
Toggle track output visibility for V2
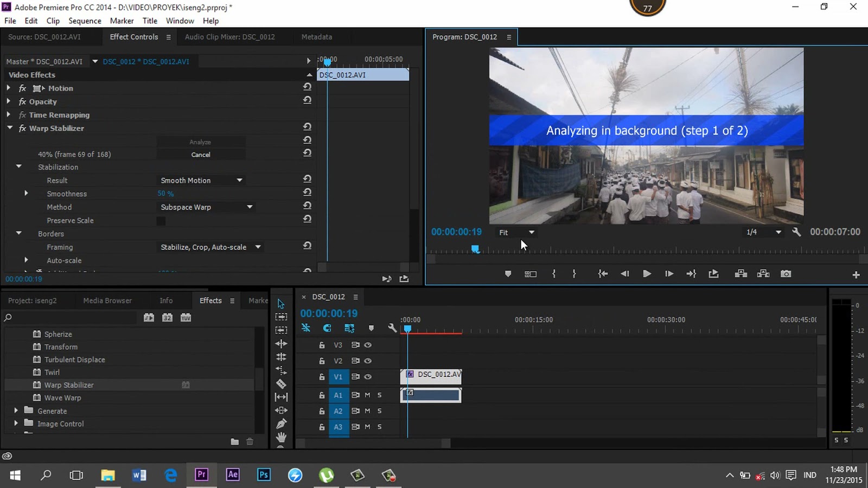pyautogui.click(x=368, y=361)
